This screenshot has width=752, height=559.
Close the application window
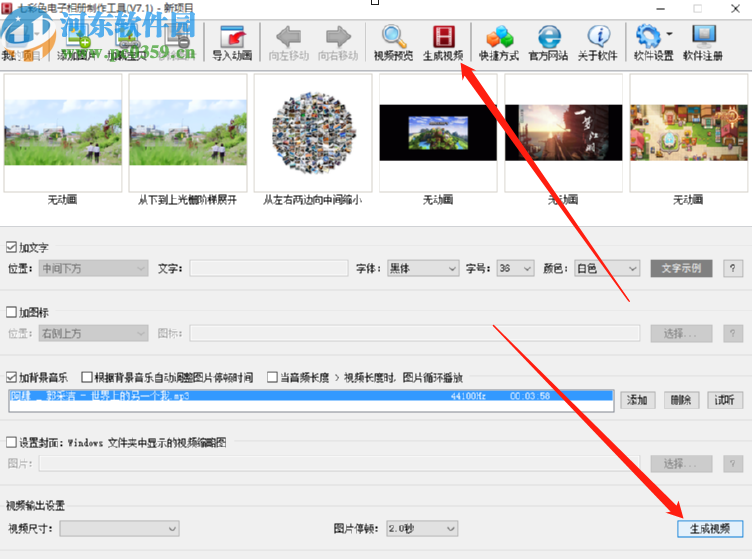(x=735, y=9)
